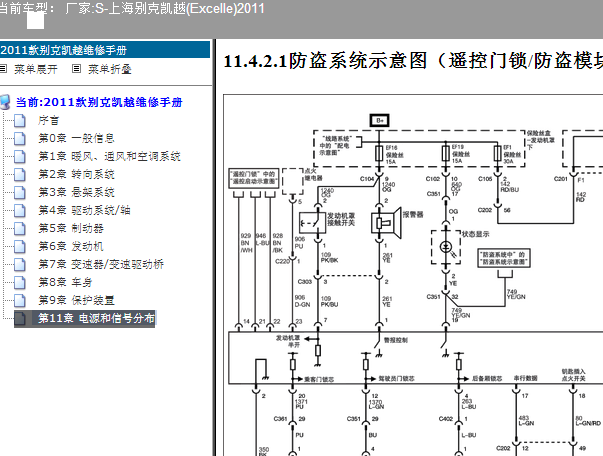Click the page icon next to 第8章
The height and width of the screenshot is (456, 603).
[x=20, y=283]
